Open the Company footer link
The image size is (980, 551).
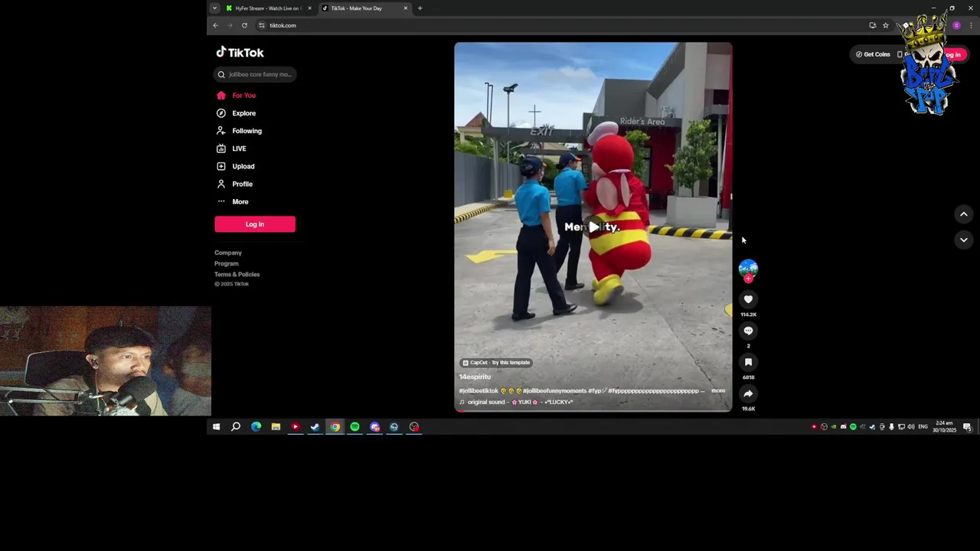[228, 253]
